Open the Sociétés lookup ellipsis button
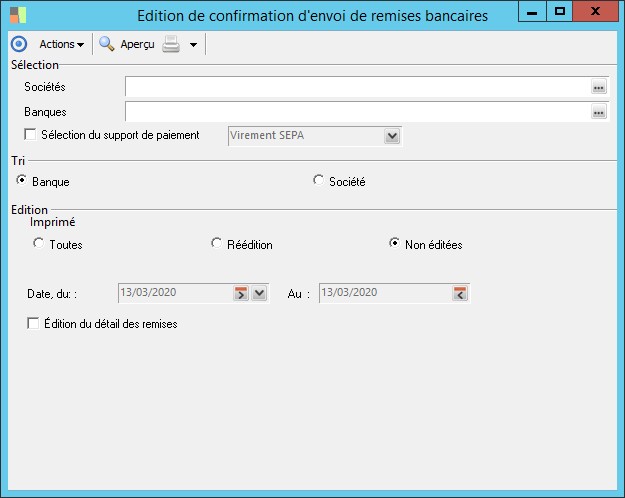This screenshot has height=498, width=625. point(598,88)
